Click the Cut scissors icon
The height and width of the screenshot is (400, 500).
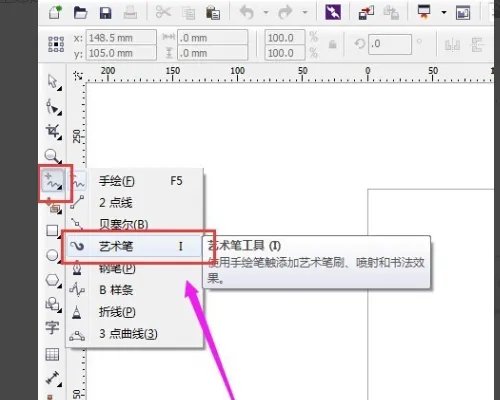(x=163, y=12)
